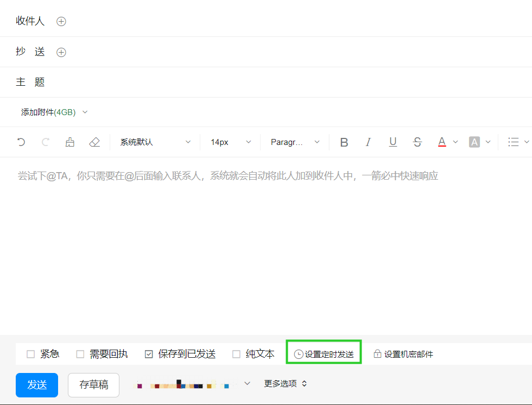
Task: Toggle italic formatting
Action: click(x=368, y=142)
